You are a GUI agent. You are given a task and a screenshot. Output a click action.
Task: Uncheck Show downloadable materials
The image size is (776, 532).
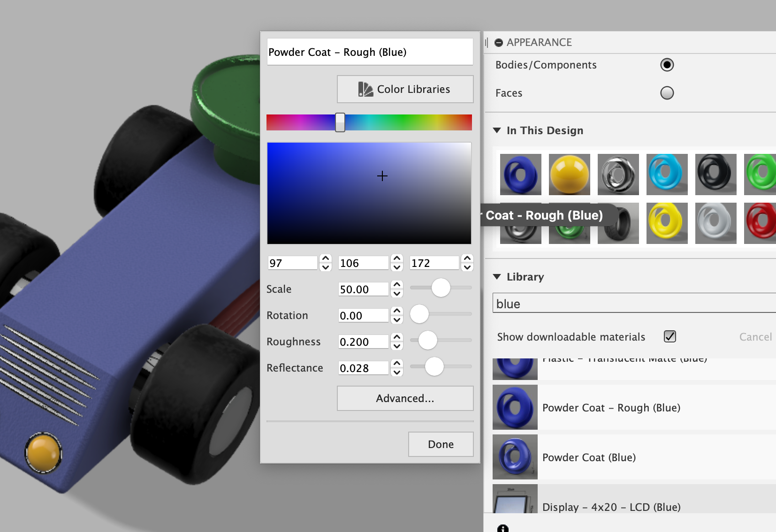pos(670,336)
